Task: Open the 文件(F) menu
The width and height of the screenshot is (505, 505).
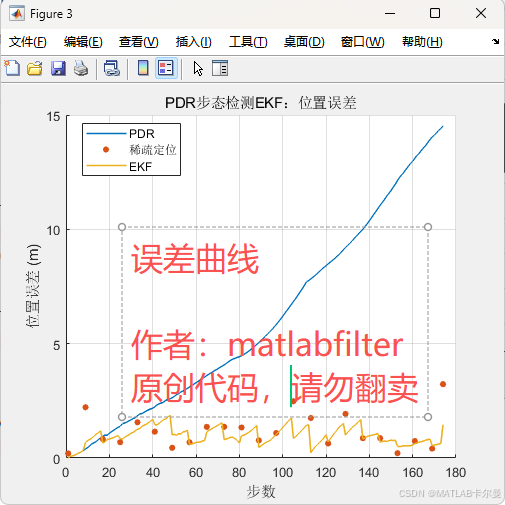Action: [x=28, y=42]
